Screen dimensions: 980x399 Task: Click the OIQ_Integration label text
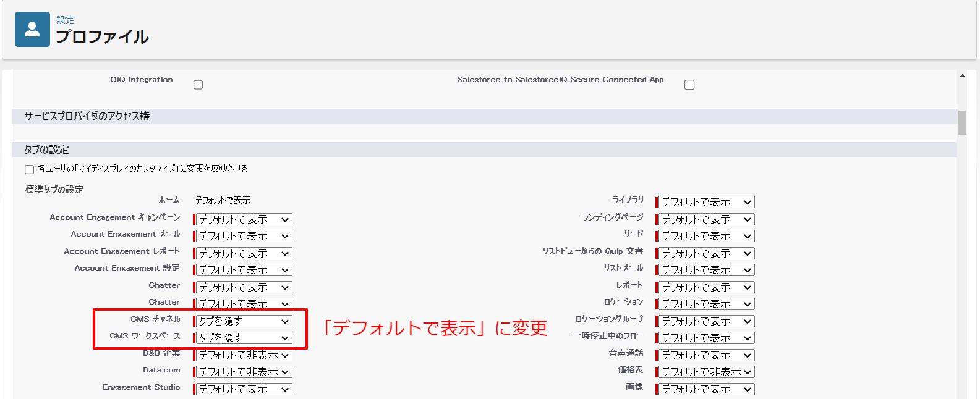pyautogui.click(x=142, y=80)
